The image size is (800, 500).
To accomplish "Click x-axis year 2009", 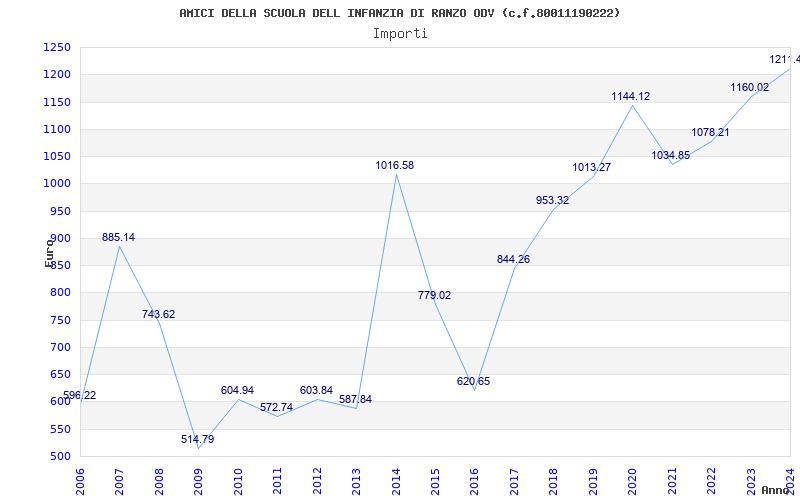I will click(x=198, y=482).
